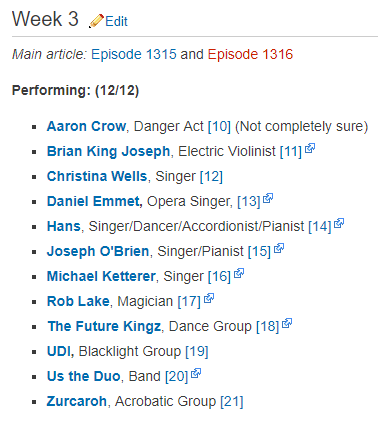Click external link icon after Michael Ketterer reference

pyautogui.click(x=239, y=273)
